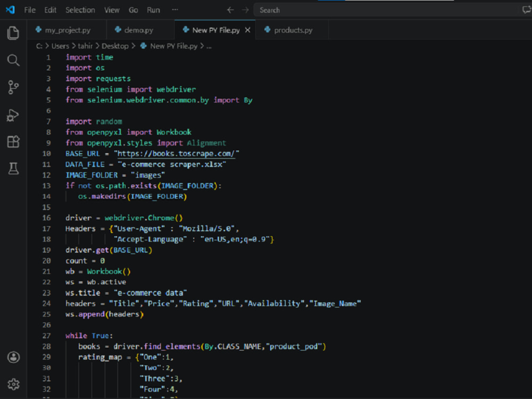
Task: Click '"Availability"' in headers line
Action: (x=274, y=304)
